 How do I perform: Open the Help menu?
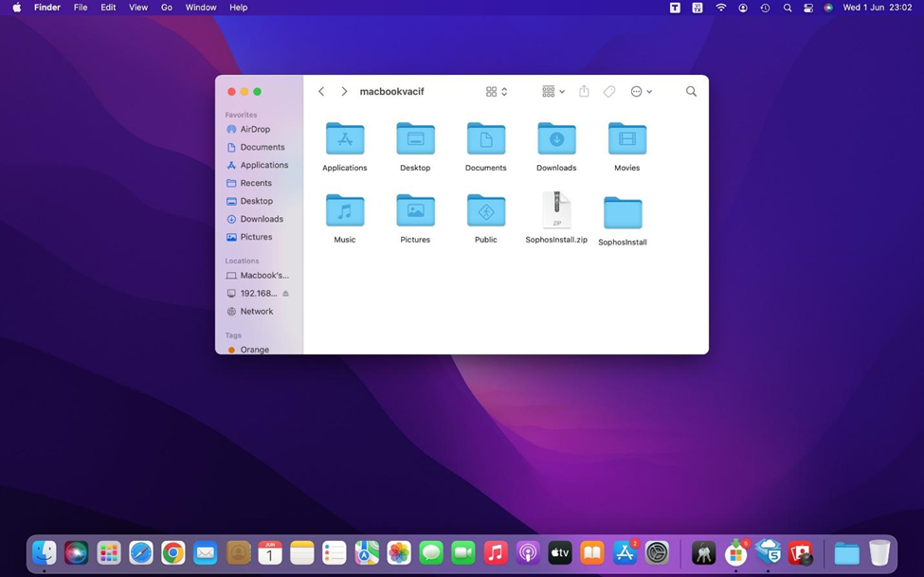(239, 8)
